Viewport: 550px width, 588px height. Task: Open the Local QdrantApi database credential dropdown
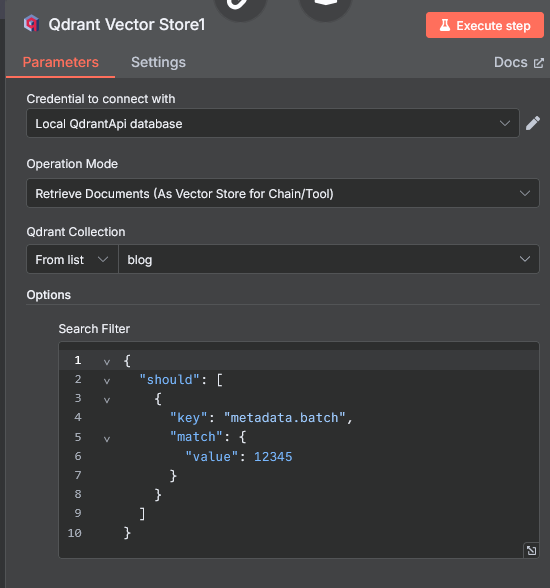pyautogui.click(x=273, y=123)
